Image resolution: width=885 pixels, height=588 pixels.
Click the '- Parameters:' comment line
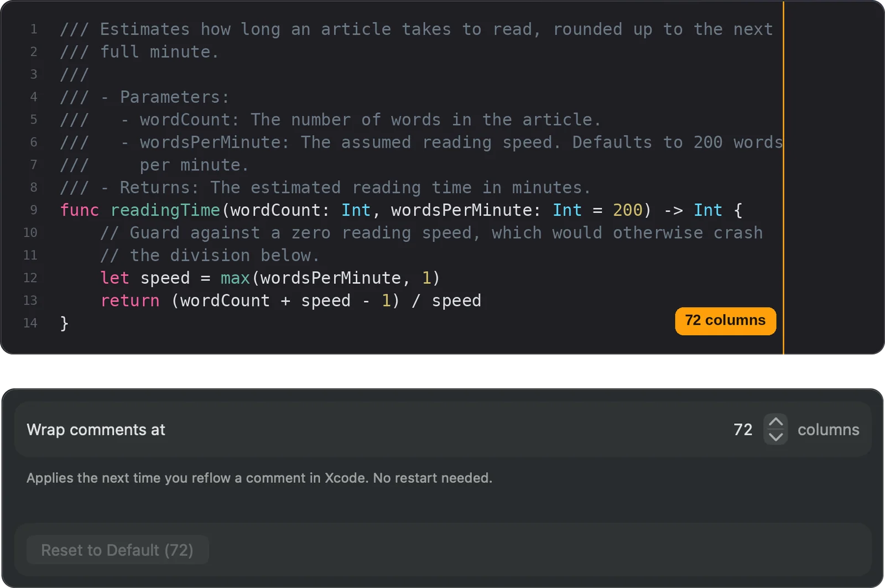(145, 97)
